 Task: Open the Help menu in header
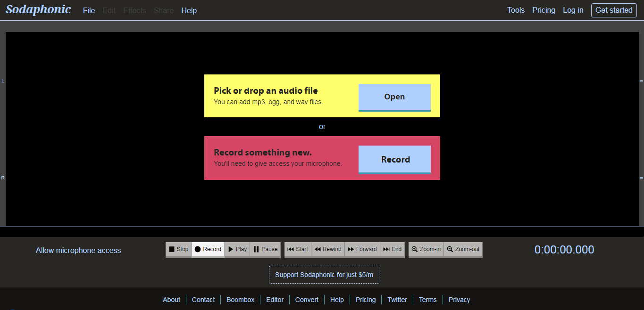[189, 10]
